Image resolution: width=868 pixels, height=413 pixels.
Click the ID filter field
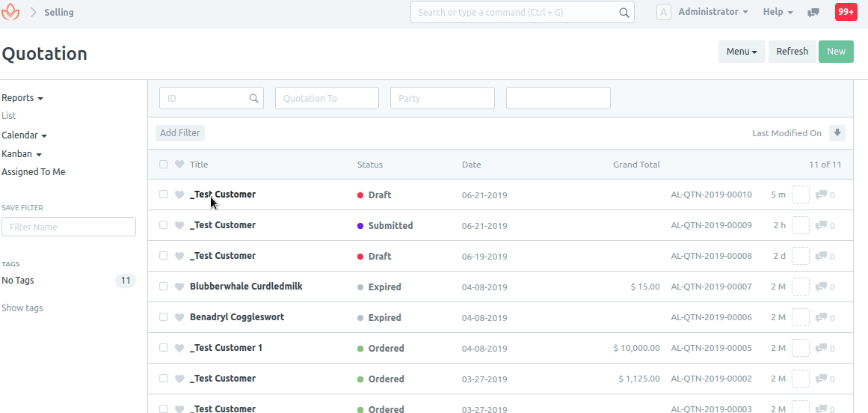pyautogui.click(x=212, y=98)
